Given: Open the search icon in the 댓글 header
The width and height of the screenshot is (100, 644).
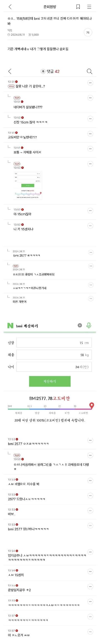Looking at the screenshot, I should coord(89,71).
